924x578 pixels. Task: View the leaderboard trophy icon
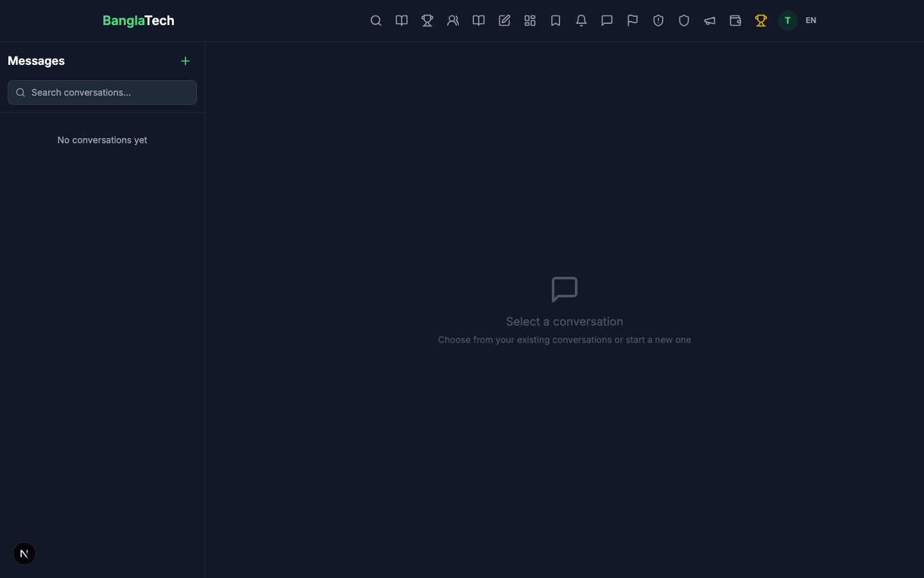pos(427,21)
